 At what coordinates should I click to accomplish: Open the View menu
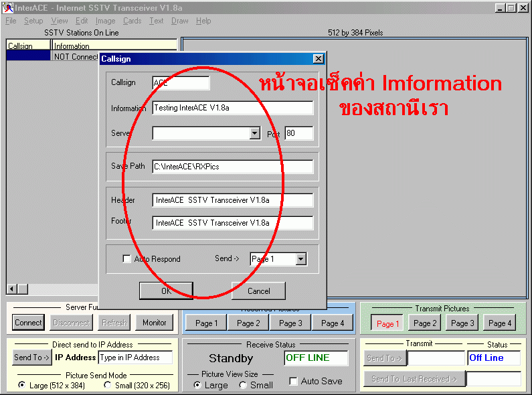(x=60, y=21)
